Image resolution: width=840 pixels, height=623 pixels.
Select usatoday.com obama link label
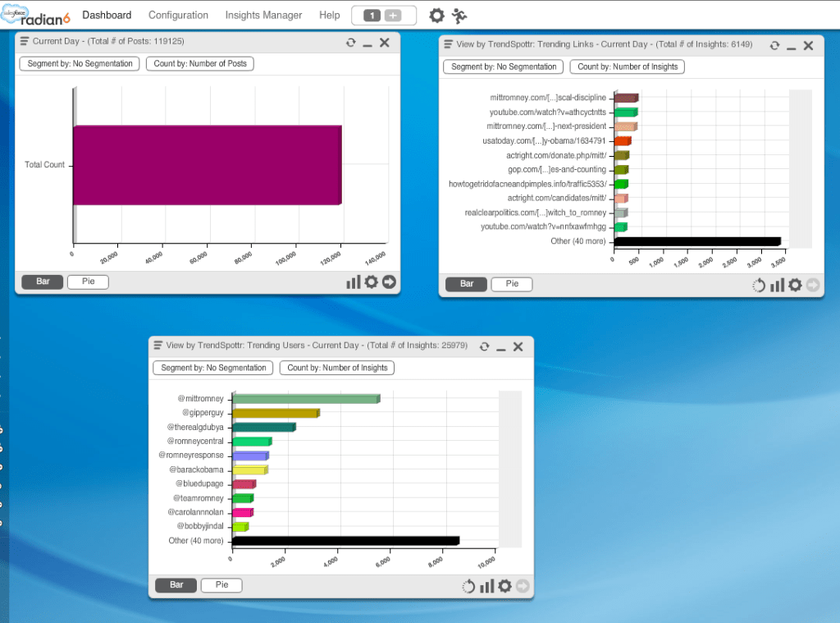(x=544, y=141)
